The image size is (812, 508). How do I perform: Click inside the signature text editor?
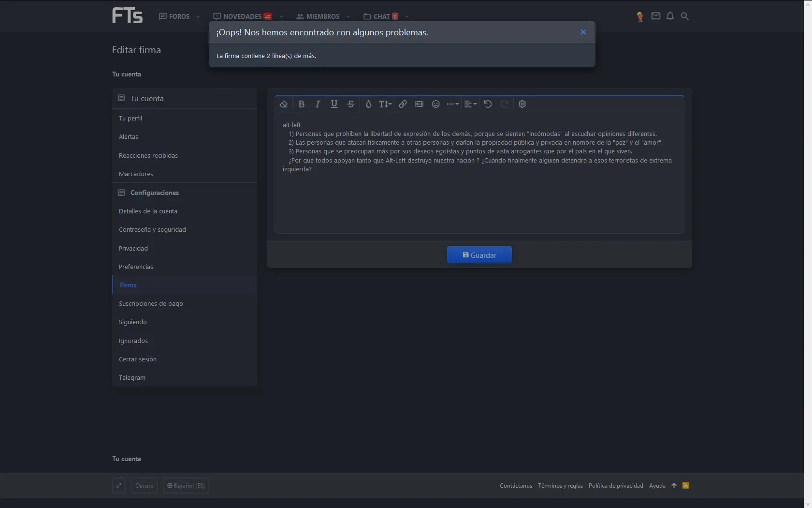479,173
